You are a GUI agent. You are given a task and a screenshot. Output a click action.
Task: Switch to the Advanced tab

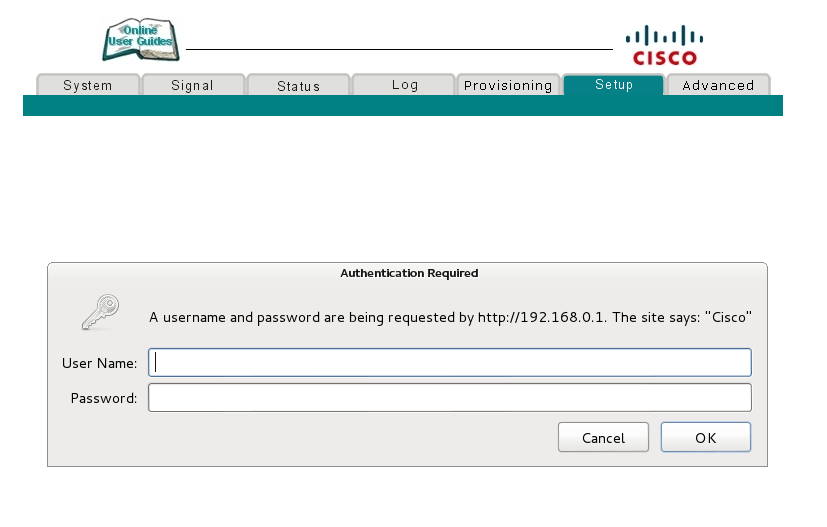coord(718,85)
